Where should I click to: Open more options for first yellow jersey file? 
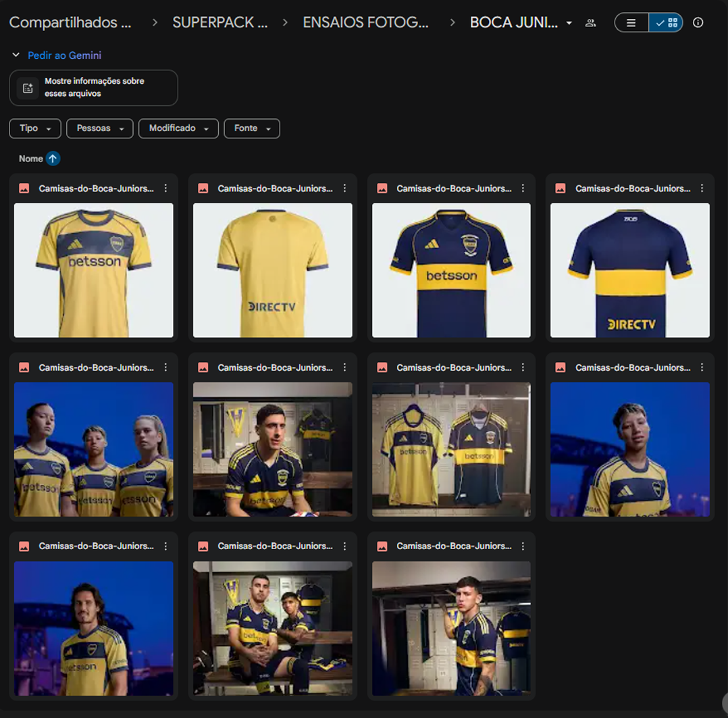(165, 189)
